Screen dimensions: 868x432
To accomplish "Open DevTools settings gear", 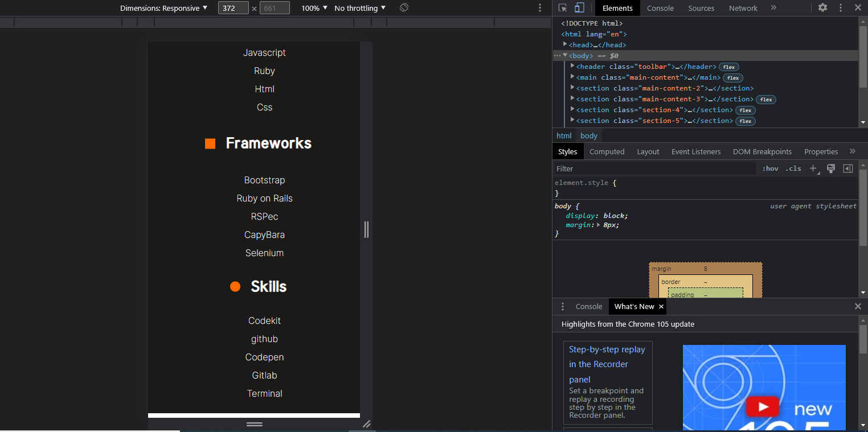I will click(x=822, y=8).
